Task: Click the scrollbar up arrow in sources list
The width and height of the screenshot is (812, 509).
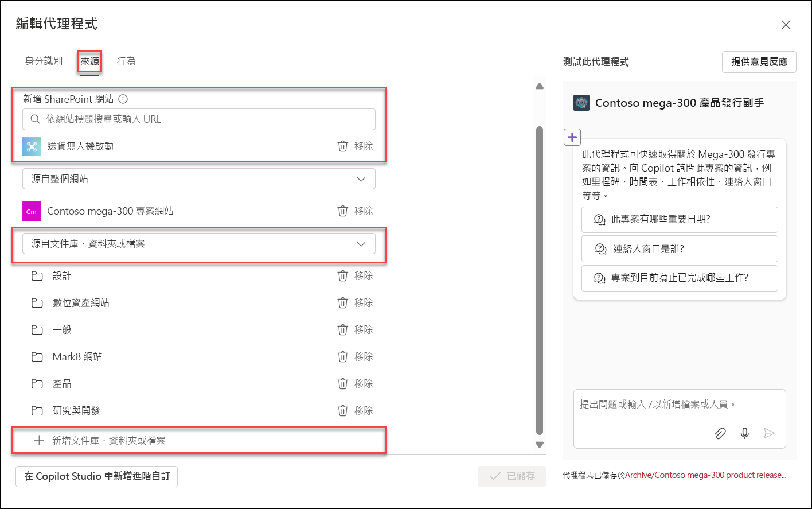Action: pos(539,86)
